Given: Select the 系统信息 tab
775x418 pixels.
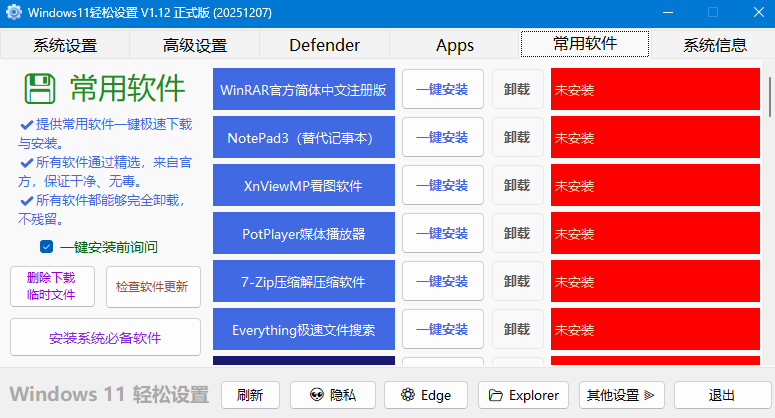Looking at the screenshot, I should coord(714,45).
